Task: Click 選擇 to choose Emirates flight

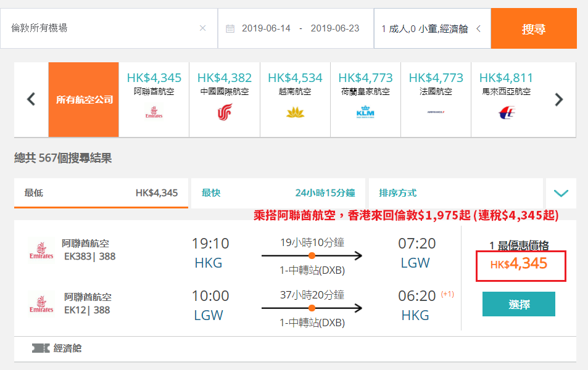Action: (519, 304)
